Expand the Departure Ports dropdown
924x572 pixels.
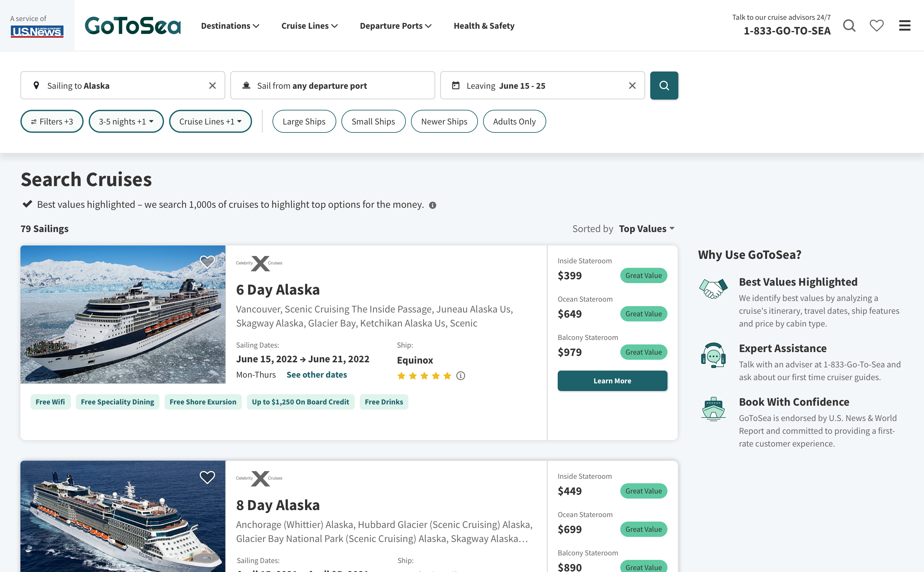pos(396,25)
